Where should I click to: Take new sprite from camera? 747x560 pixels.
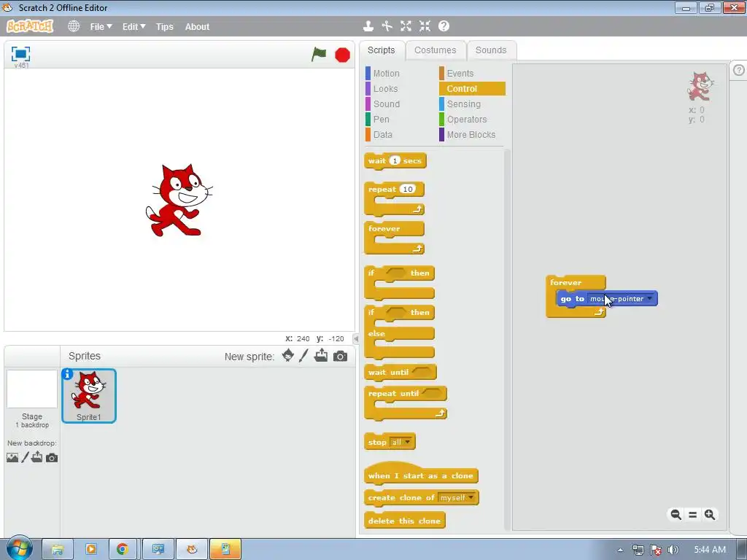point(340,356)
